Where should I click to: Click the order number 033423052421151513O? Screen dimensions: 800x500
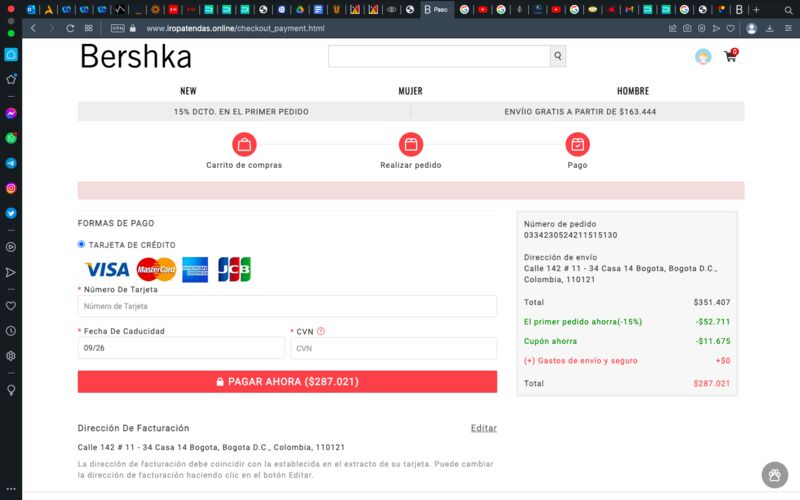point(570,235)
